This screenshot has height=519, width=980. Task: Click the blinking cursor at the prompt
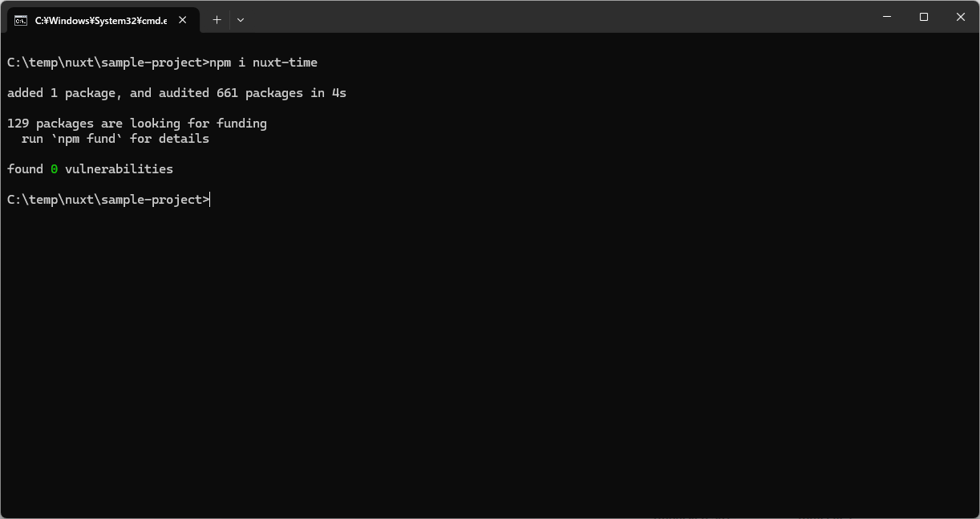click(x=209, y=199)
